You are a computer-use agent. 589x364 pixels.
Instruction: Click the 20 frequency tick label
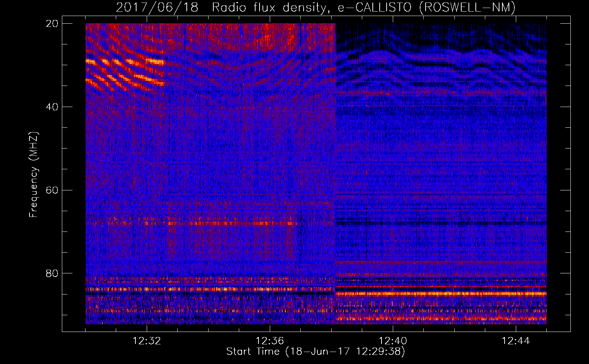coord(52,24)
